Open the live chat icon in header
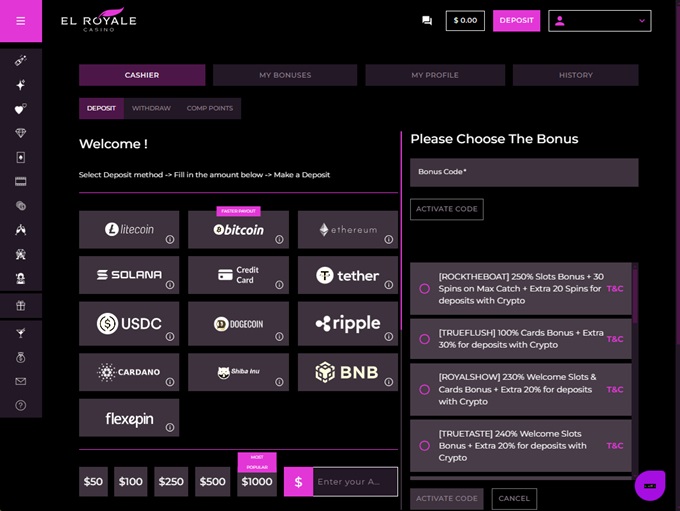 click(x=427, y=20)
